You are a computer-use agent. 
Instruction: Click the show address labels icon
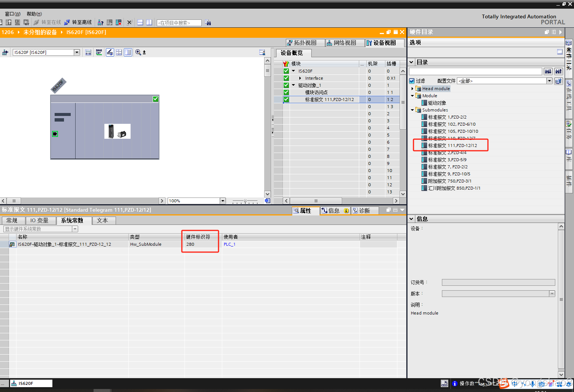click(88, 52)
